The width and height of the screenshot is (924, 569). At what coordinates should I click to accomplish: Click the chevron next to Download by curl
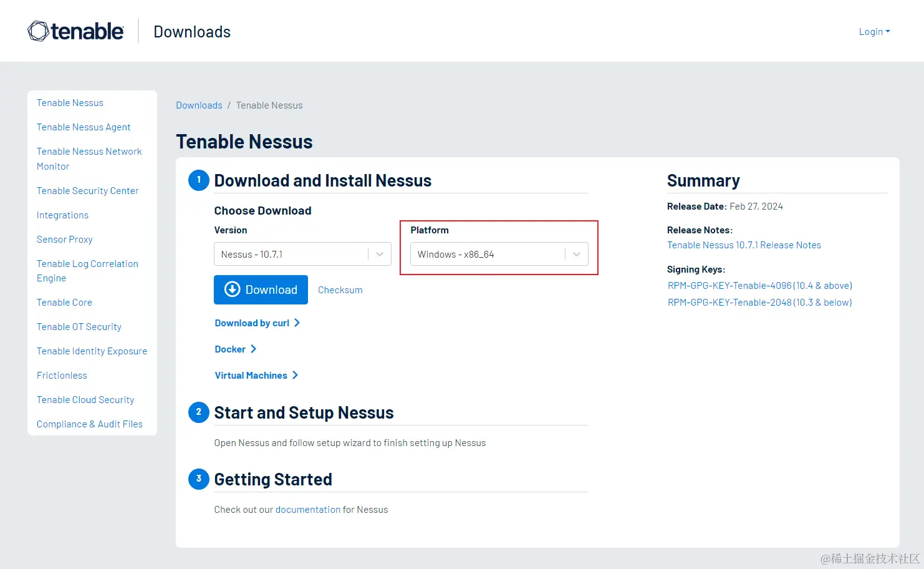tap(297, 323)
